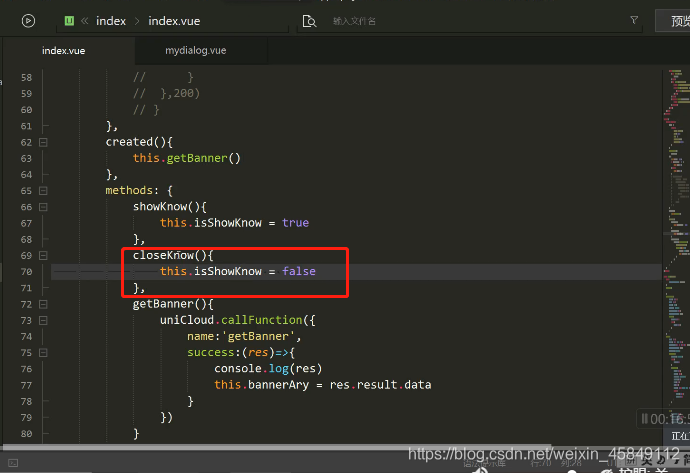Click the 'this.getBanner()' call on line 63
The width and height of the screenshot is (690, 473).
point(187,158)
